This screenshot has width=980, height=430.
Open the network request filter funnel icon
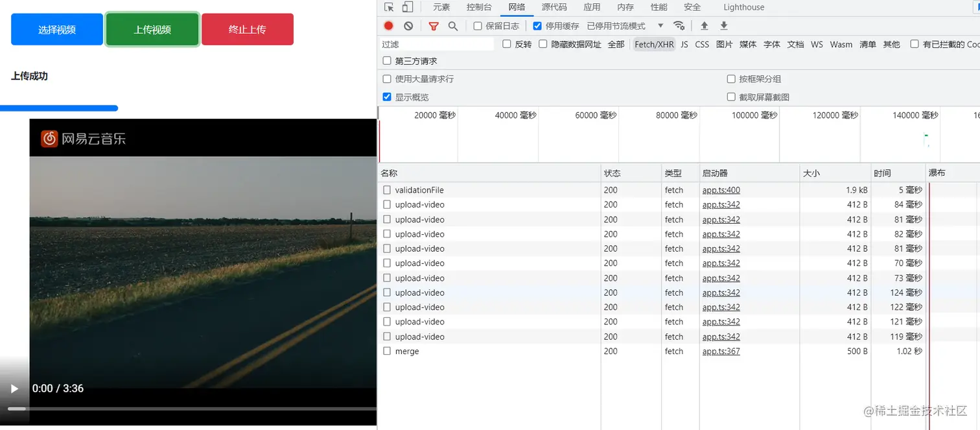pos(433,26)
